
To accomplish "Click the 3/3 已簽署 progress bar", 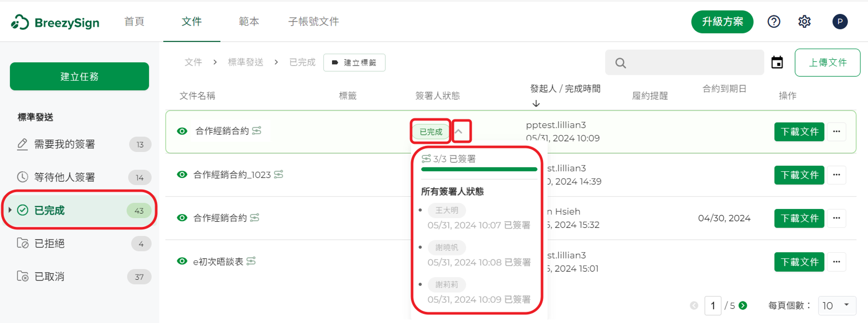I will click(x=479, y=169).
